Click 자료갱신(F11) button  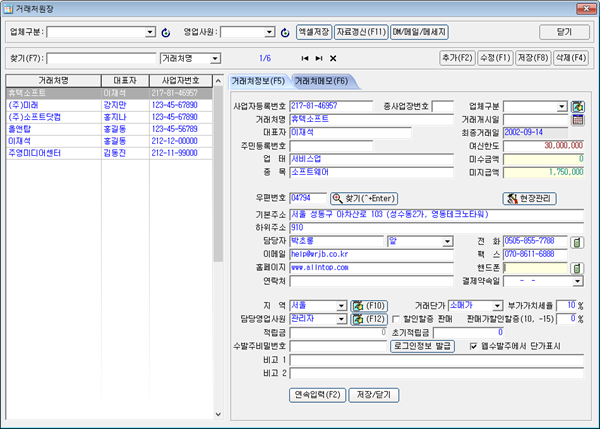tap(361, 32)
